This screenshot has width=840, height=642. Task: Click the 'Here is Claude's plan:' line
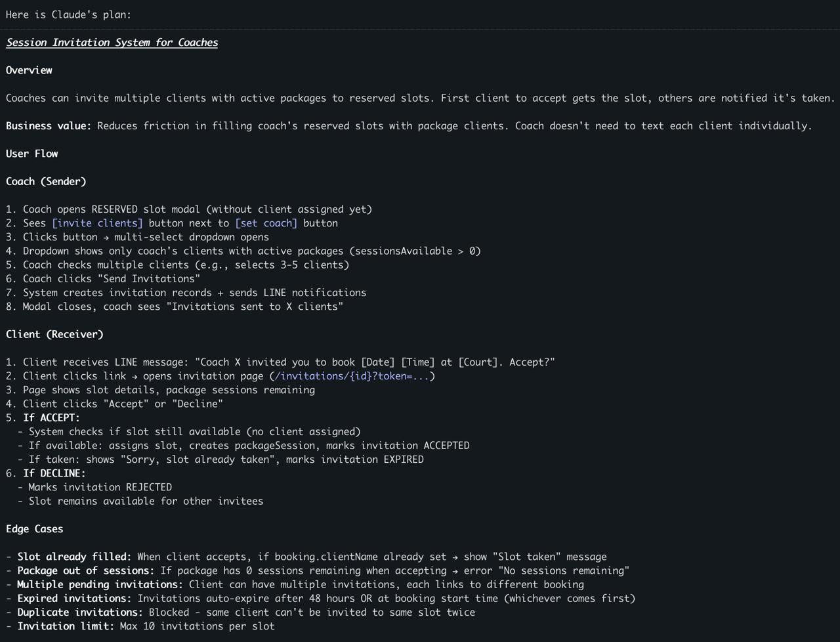click(68, 14)
